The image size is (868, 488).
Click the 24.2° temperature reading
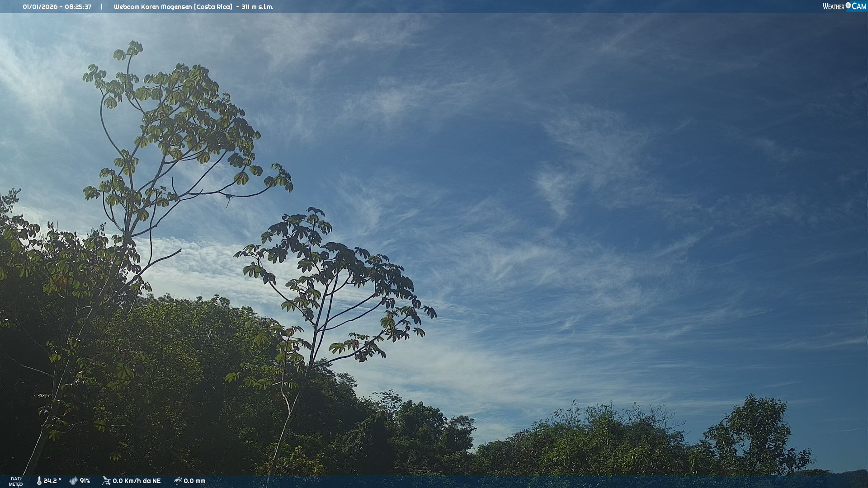[x=52, y=481]
